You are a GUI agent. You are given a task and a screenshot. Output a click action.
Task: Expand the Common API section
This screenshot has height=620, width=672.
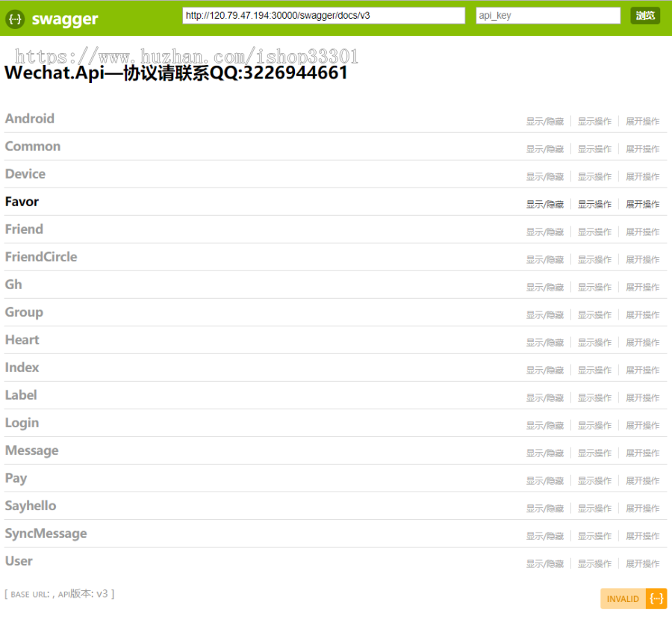pyautogui.click(x=33, y=146)
